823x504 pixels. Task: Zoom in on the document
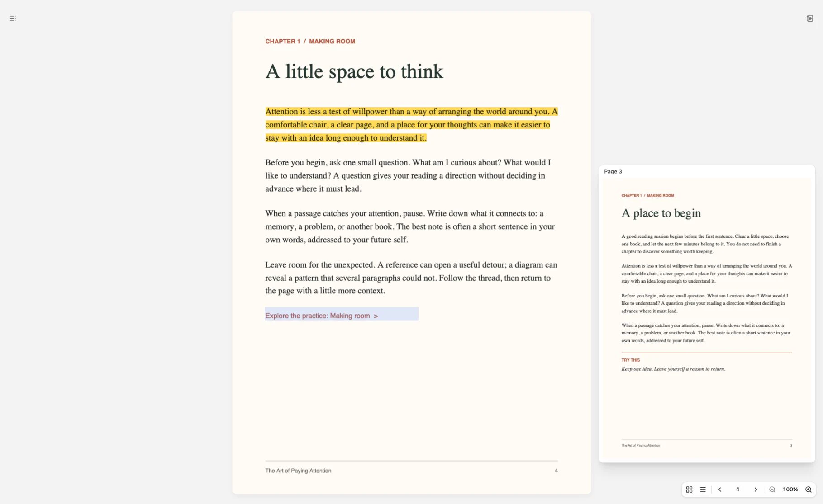pos(809,490)
